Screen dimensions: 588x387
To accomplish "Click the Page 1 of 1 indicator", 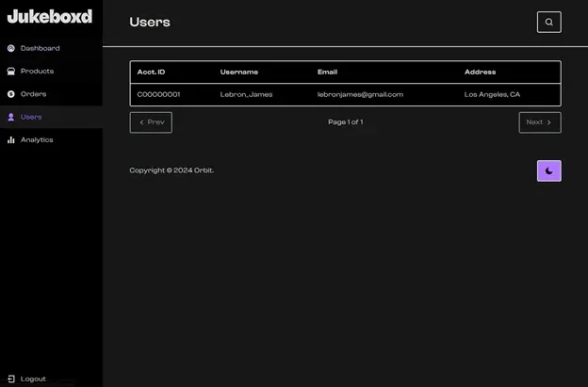I will pos(346,122).
